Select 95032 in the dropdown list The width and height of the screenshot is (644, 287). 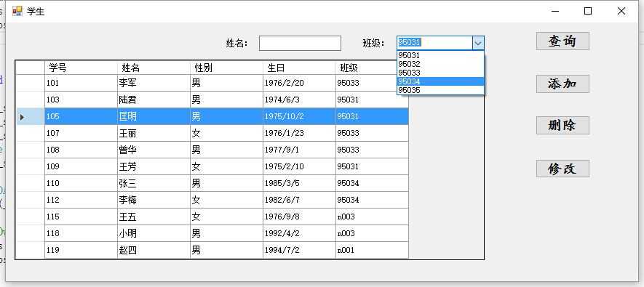pyautogui.click(x=441, y=64)
